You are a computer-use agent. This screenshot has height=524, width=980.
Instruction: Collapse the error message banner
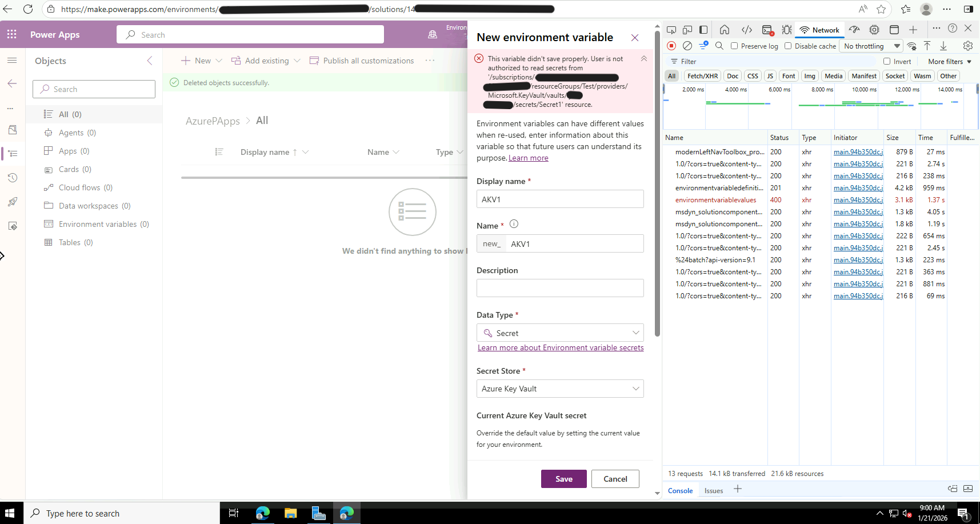pos(644,58)
